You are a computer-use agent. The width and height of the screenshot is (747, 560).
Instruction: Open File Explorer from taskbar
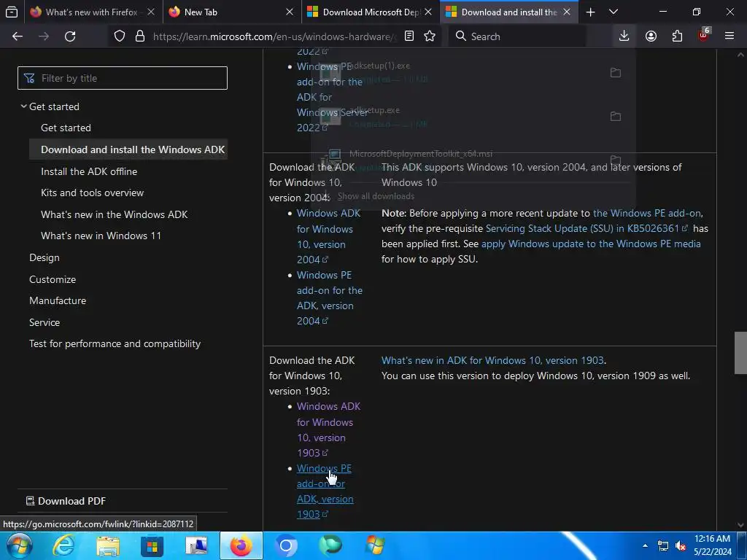tap(108, 545)
